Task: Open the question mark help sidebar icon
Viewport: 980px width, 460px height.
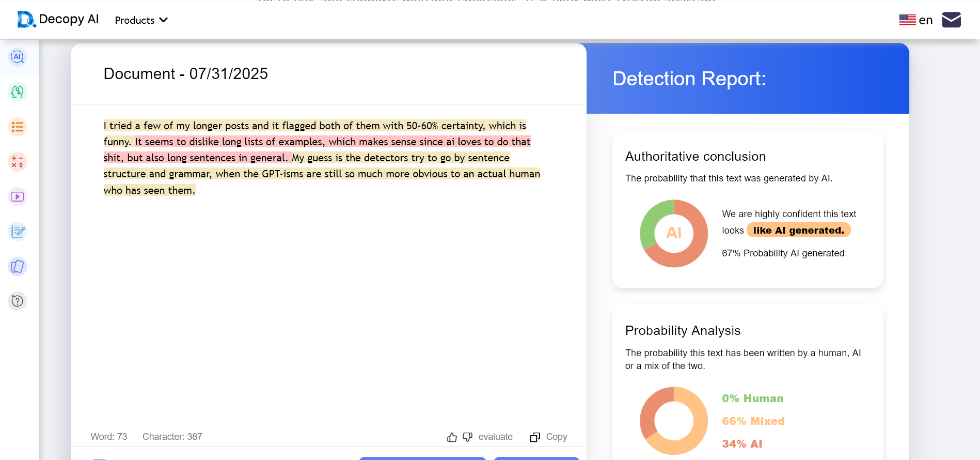Action: click(x=18, y=301)
